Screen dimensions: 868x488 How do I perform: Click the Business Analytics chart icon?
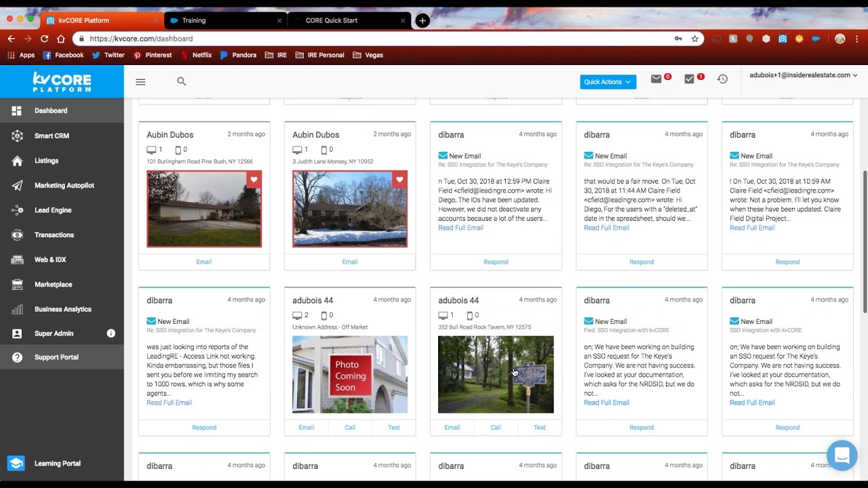[x=17, y=309]
